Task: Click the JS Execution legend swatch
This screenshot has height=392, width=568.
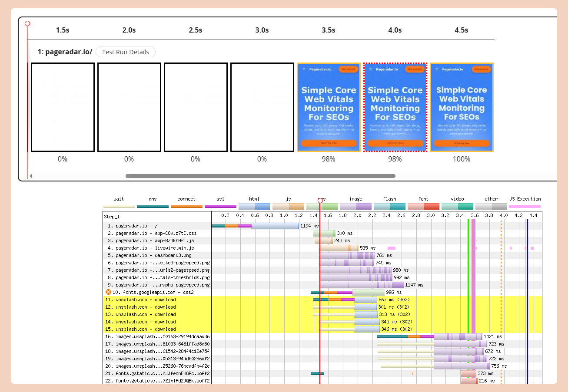Action: [525, 206]
